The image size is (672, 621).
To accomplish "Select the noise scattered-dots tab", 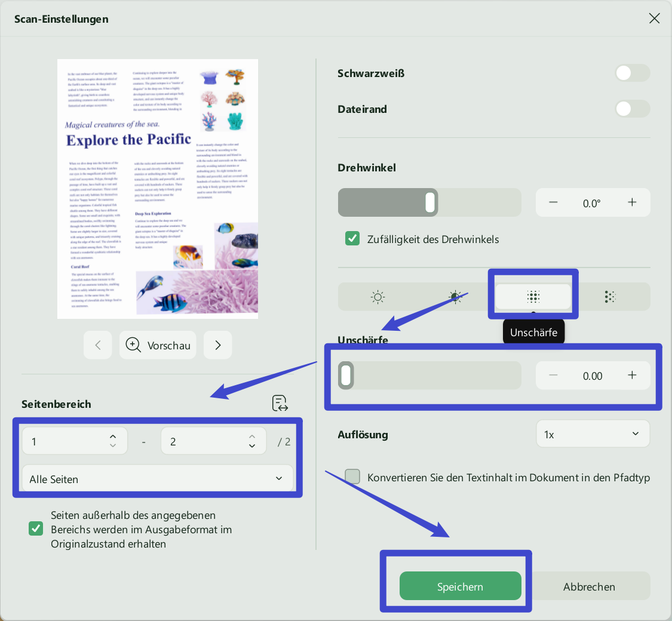I will (x=610, y=297).
